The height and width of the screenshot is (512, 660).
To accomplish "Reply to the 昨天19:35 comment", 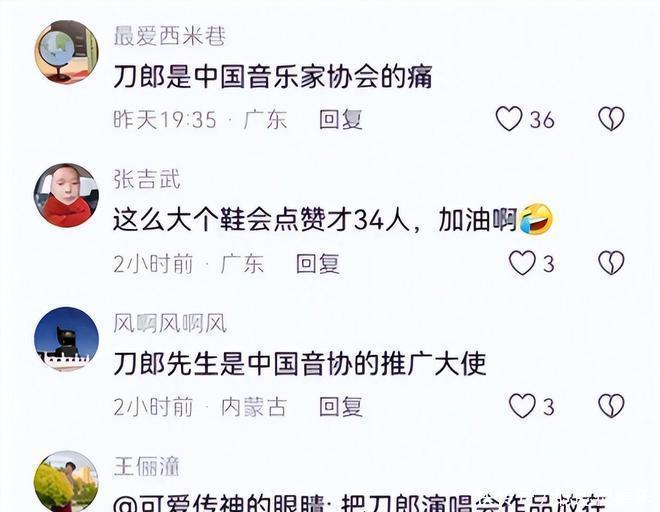I will point(341,119).
